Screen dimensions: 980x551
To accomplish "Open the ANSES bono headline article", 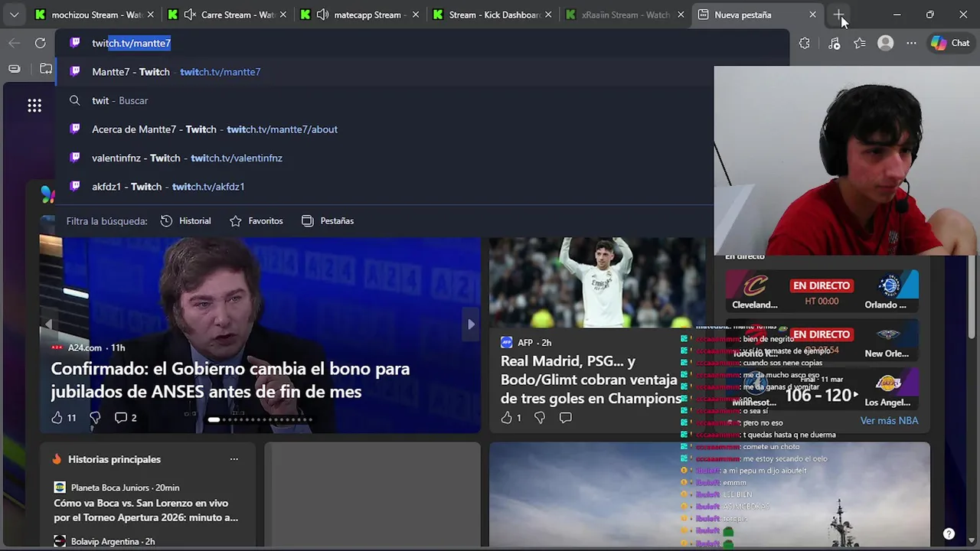I will click(230, 380).
